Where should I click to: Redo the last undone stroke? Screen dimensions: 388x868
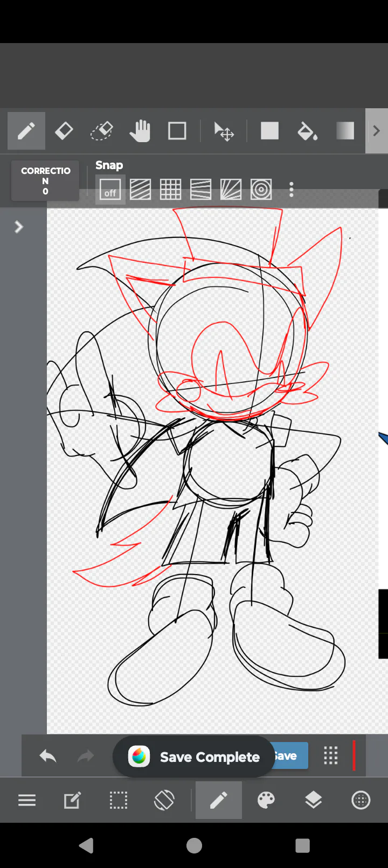coord(86,757)
